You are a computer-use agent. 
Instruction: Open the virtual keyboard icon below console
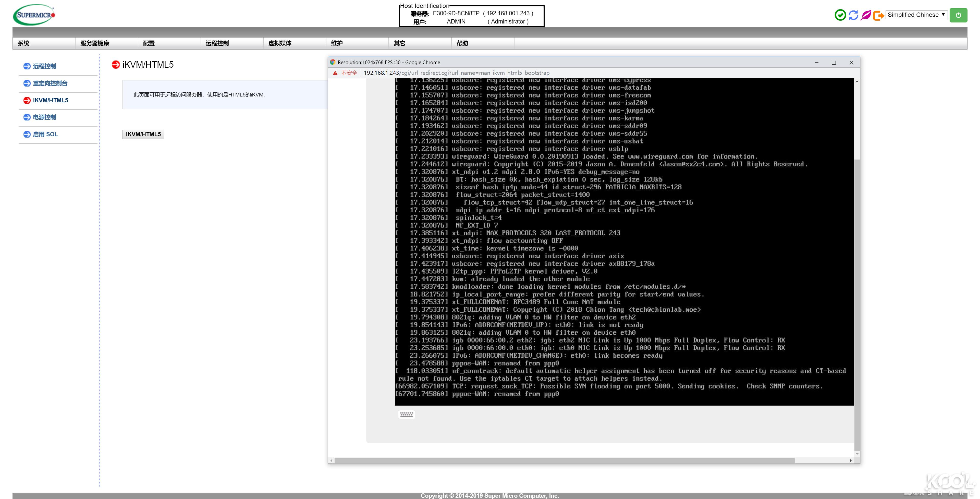406,414
